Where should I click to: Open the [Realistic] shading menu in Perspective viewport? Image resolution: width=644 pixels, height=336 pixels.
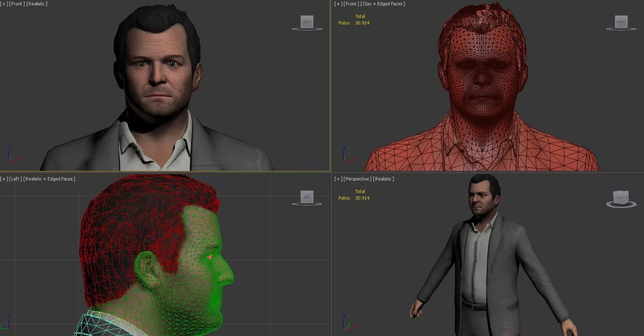click(384, 179)
